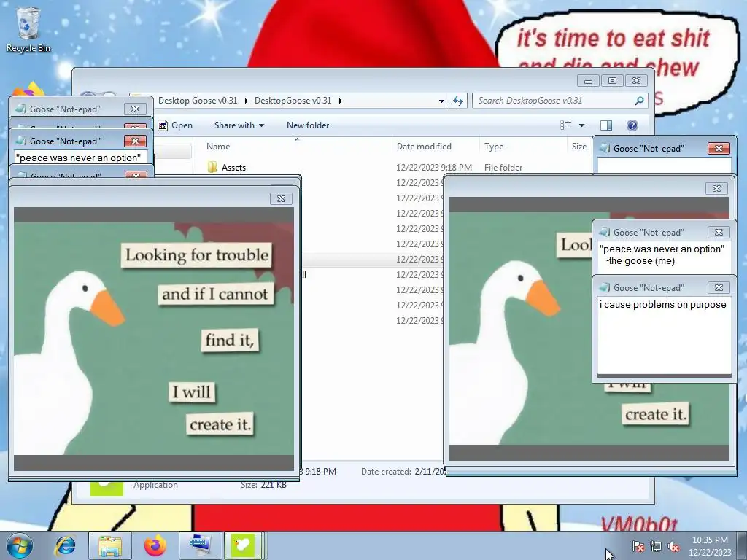Launch Firefox from the taskbar

pyautogui.click(x=155, y=545)
